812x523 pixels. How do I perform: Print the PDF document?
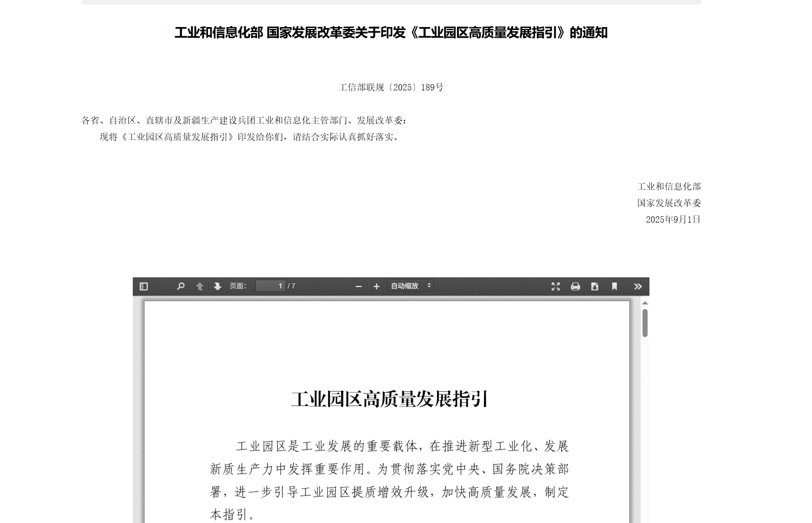[x=575, y=287]
